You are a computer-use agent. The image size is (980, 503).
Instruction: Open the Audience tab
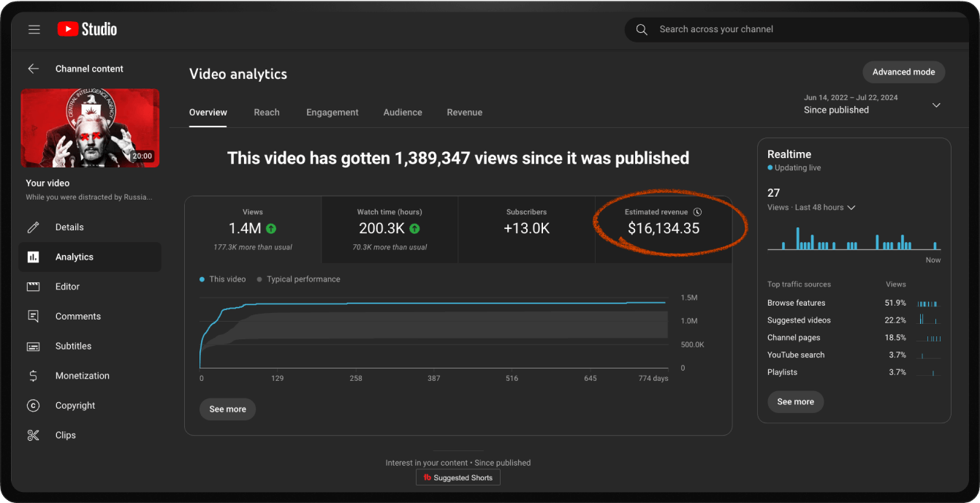[403, 113]
